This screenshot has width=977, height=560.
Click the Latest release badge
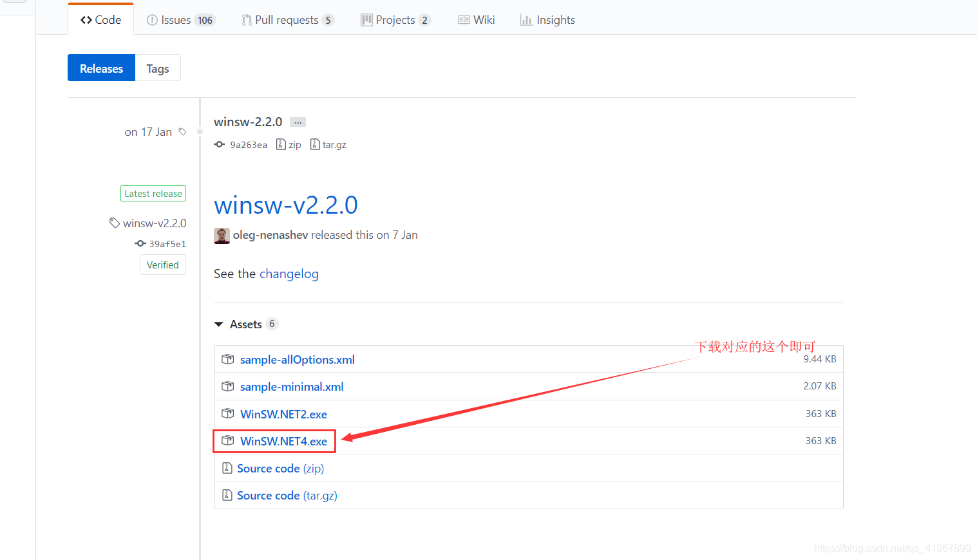tap(153, 193)
